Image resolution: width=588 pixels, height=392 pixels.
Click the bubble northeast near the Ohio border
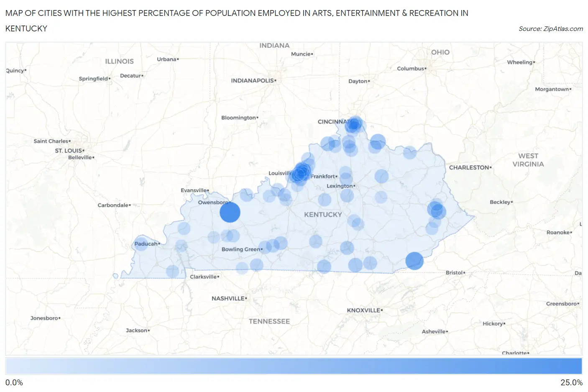(x=378, y=142)
